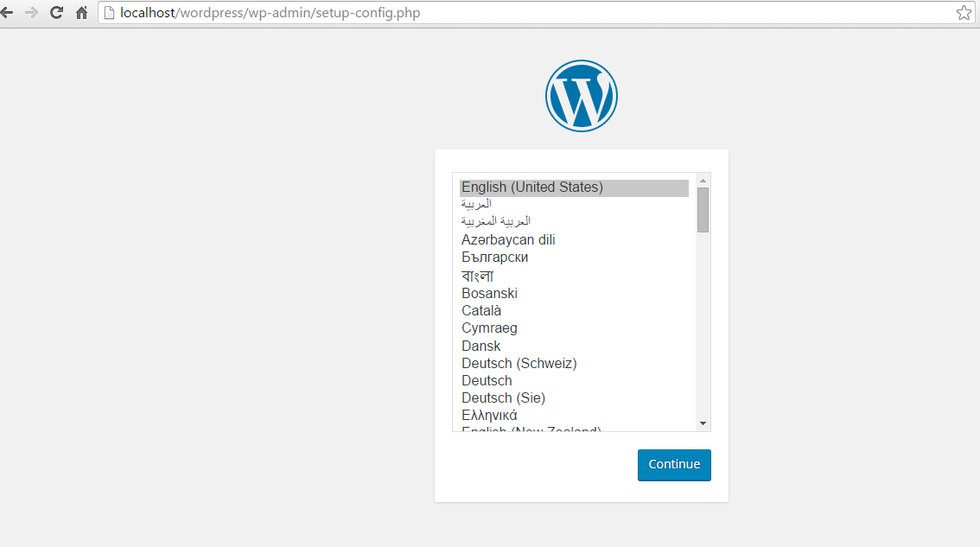Select Cymraeg language option

(574, 328)
